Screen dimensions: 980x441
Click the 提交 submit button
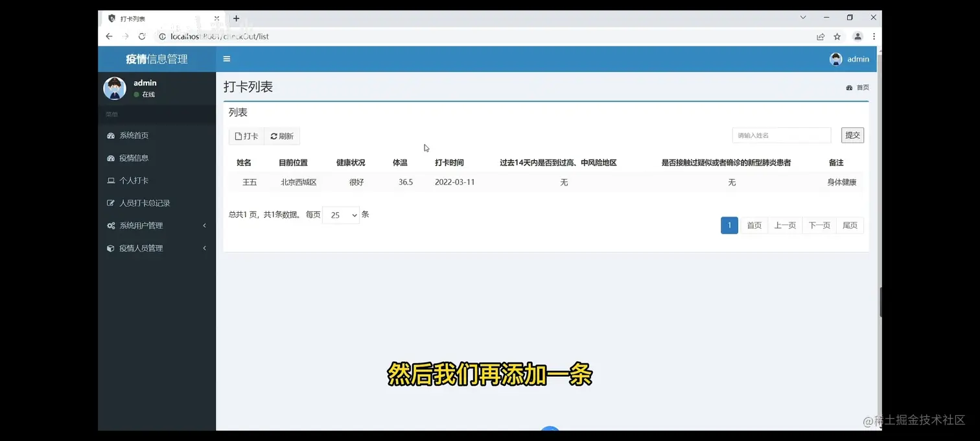pos(852,135)
